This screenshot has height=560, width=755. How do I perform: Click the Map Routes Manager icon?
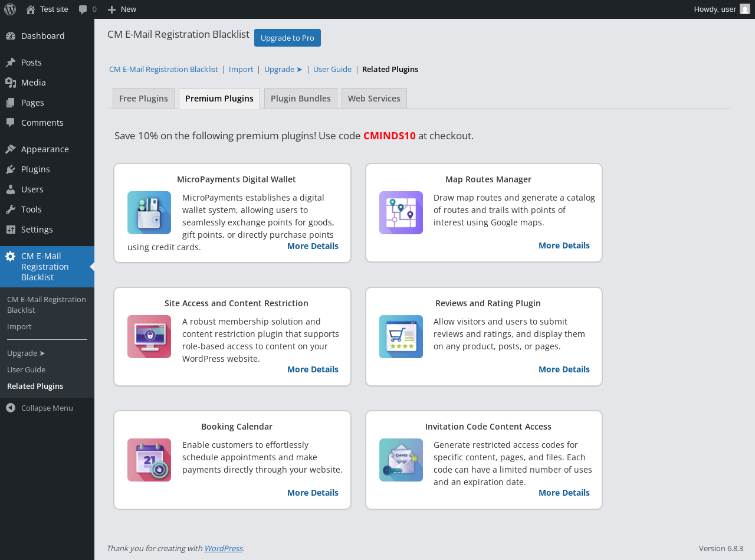401,212
